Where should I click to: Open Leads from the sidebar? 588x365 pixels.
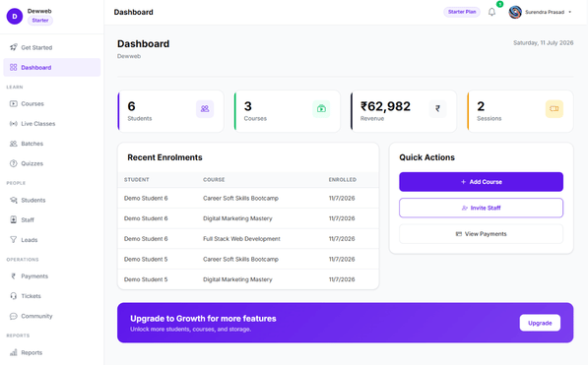pos(52,240)
